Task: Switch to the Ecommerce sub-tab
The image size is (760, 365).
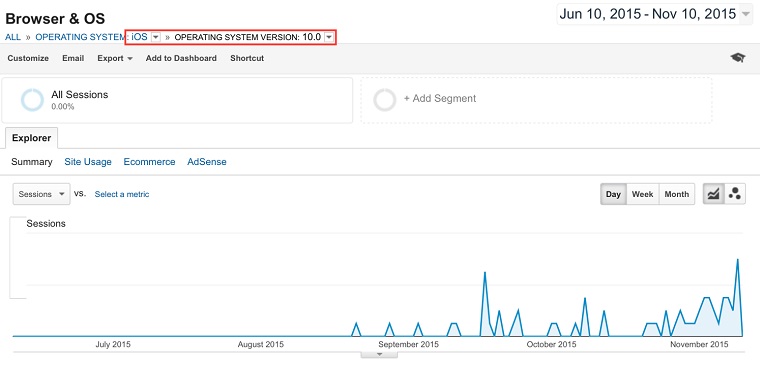Action: point(149,162)
